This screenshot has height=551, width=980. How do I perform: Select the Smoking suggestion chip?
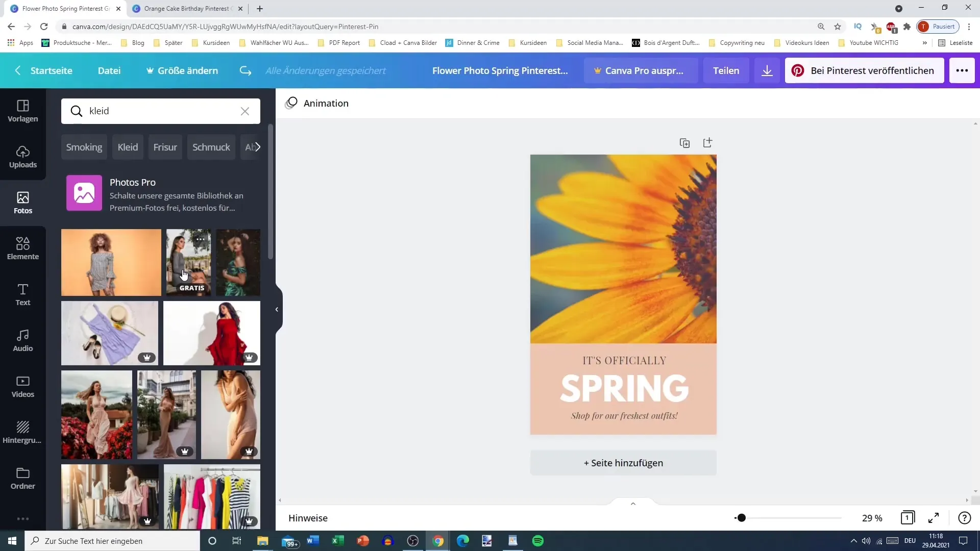coord(84,147)
